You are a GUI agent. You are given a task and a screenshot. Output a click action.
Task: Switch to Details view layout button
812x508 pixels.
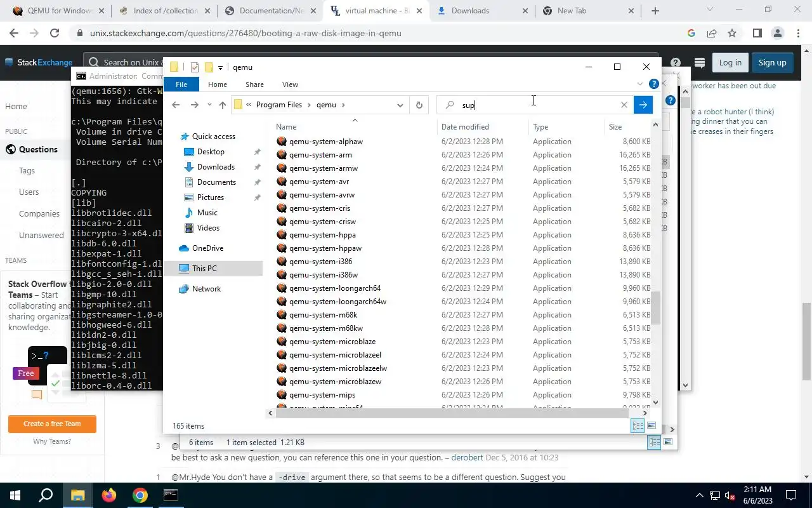click(638, 426)
